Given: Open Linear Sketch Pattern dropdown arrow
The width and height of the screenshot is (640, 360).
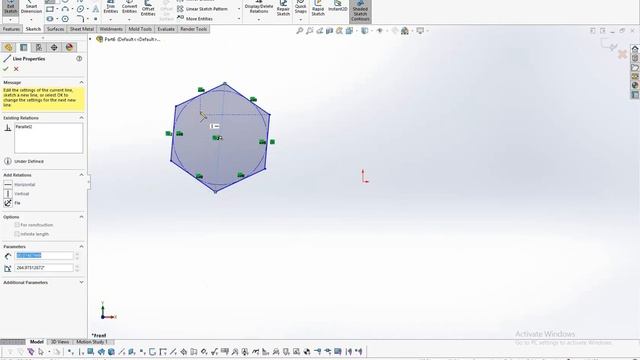Looking at the screenshot, I should point(239,9).
